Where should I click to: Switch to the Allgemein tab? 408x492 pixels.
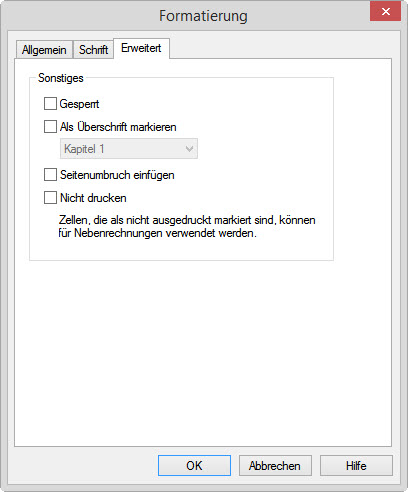click(44, 50)
